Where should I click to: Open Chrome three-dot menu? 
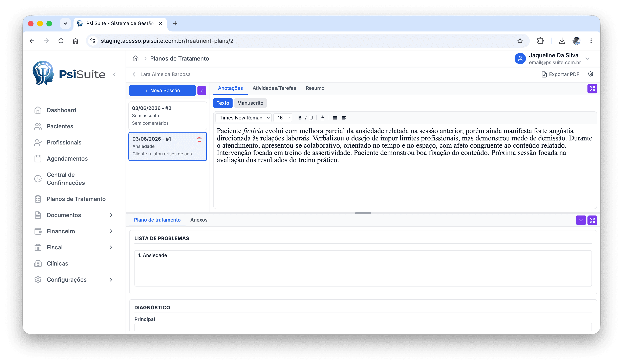(591, 41)
